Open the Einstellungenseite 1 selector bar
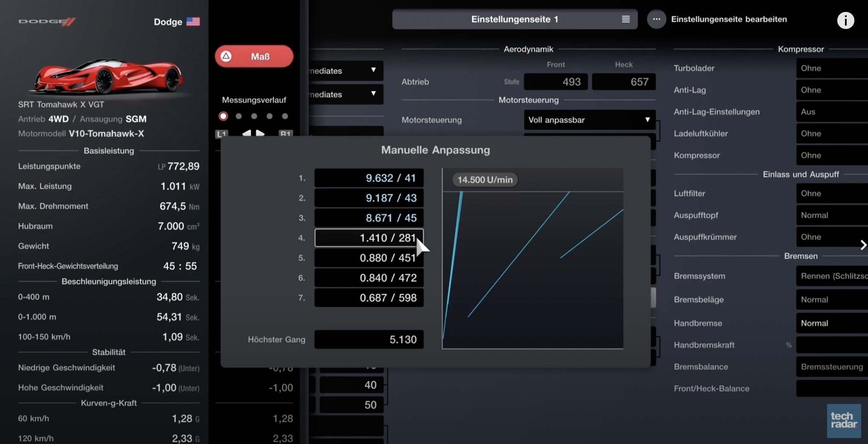The image size is (868, 444). (x=515, y=19)
